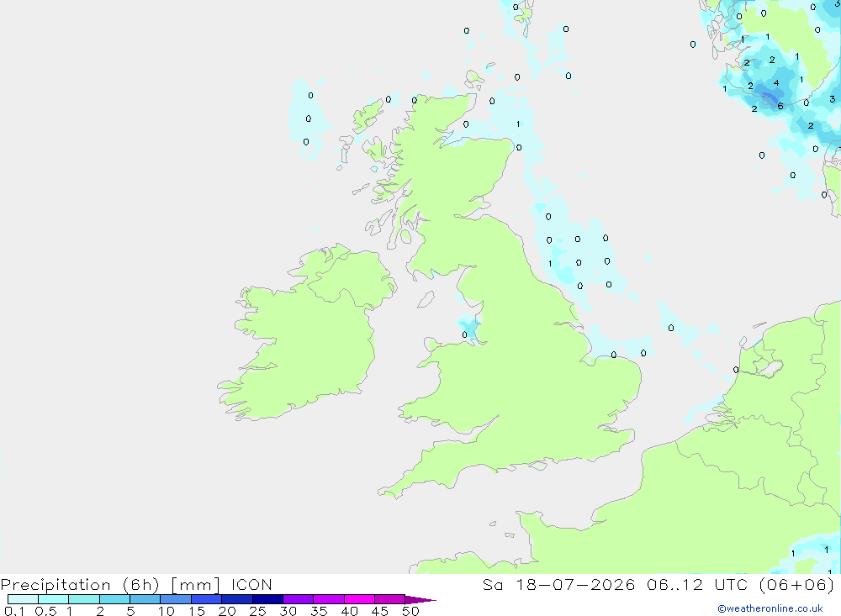Click the 6 mm precipitation value near Norway
841x616 pixels.
click(780, 106)
